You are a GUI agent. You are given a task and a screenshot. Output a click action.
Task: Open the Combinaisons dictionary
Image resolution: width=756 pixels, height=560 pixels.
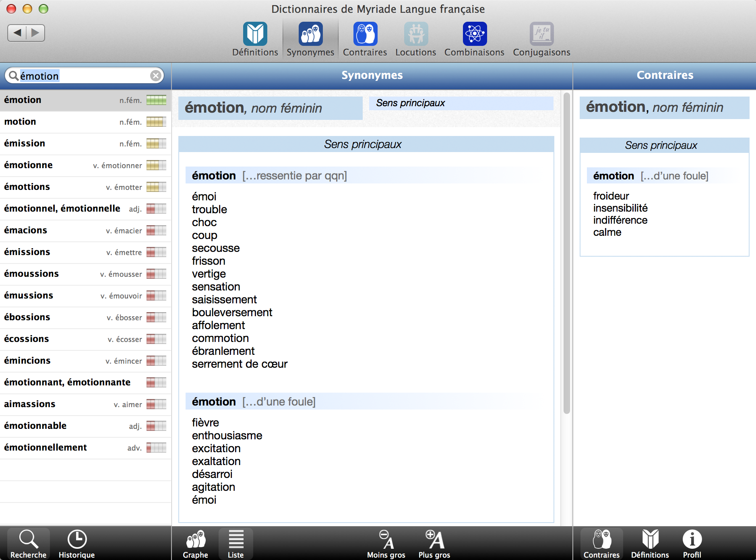tap(474, 39)
